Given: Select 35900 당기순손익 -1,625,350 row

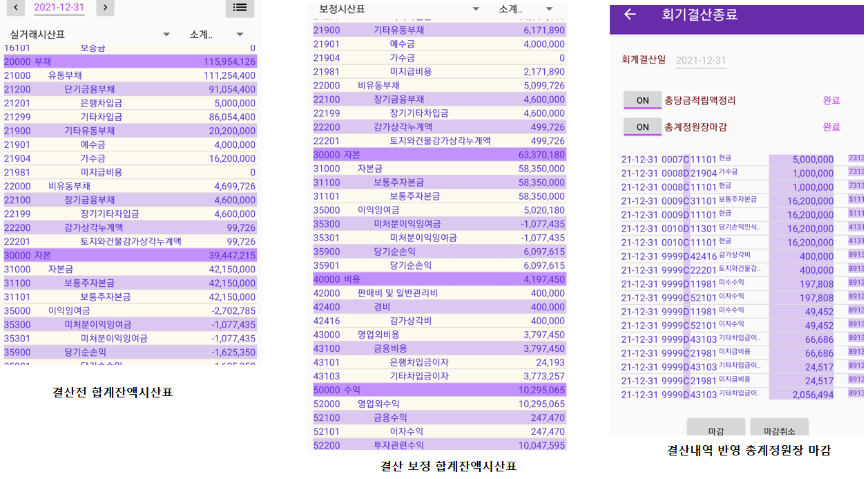Looking at the screenshot, I should [x=131, y=352].
